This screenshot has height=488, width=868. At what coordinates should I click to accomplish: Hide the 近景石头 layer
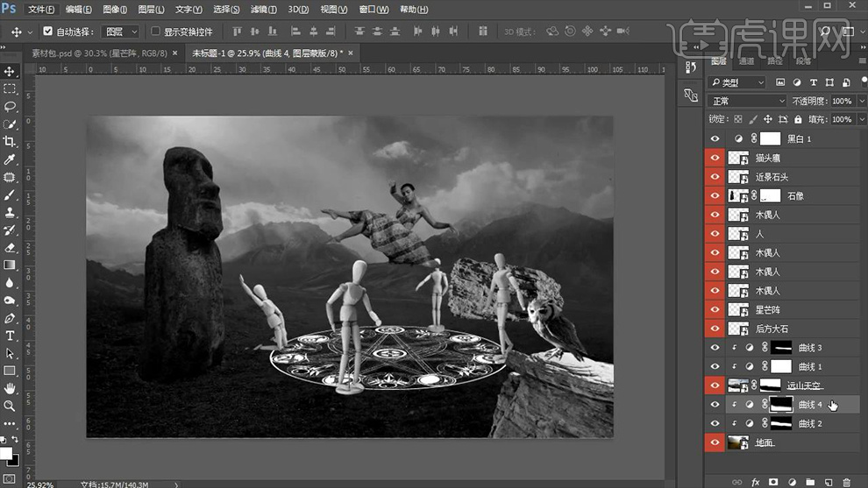(715, 176)
